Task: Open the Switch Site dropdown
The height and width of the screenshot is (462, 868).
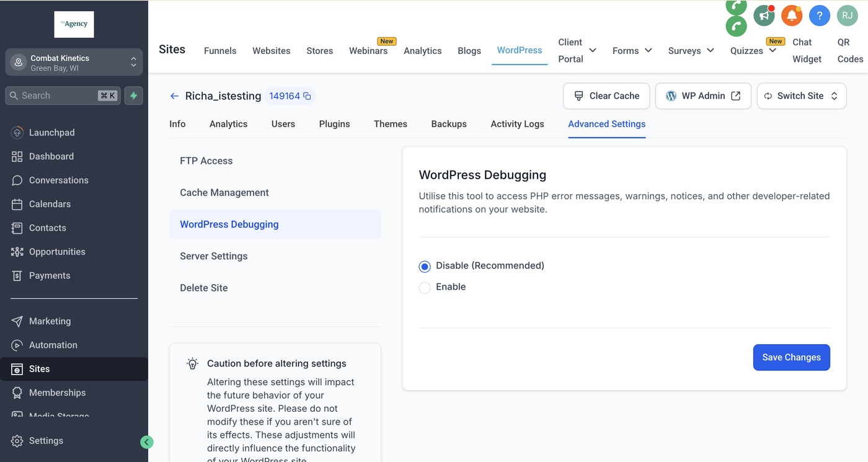Action: tap(801, 96)
